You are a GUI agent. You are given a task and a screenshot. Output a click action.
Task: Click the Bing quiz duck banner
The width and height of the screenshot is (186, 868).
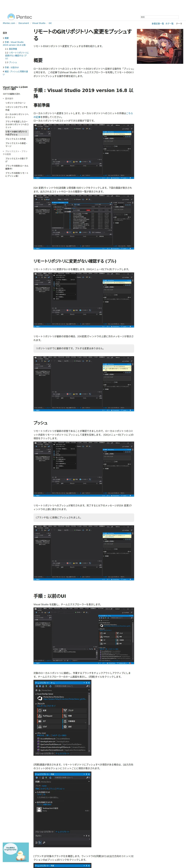[15, 852]
